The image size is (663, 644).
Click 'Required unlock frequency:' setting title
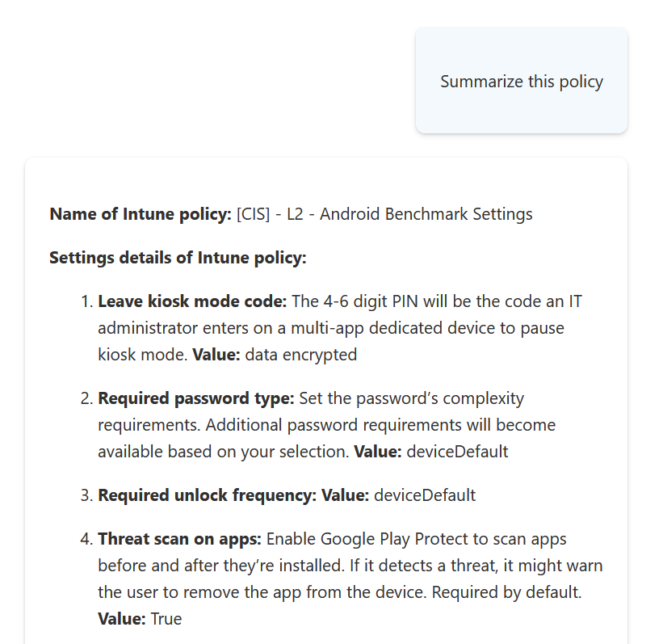(x=208, y=495)
